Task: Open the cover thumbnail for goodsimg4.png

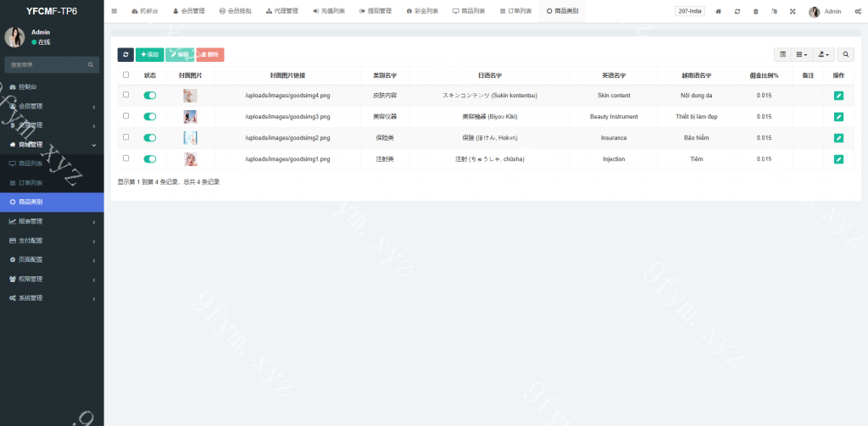Action: [191, 96]
